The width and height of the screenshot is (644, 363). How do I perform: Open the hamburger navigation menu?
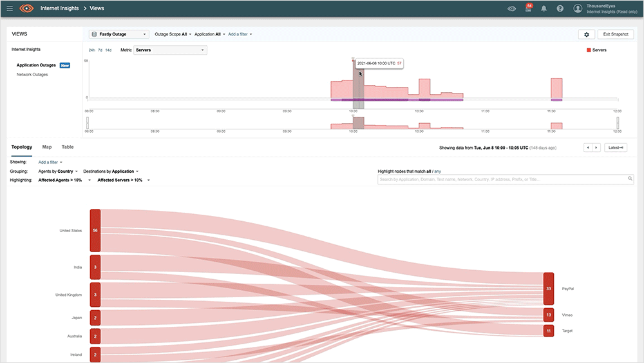point(10,8)
